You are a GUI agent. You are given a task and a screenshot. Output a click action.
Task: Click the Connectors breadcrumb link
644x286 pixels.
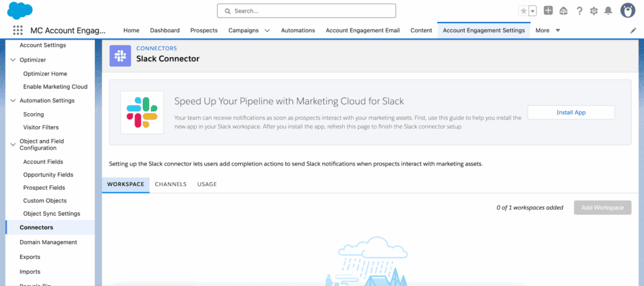coord(157,48)
